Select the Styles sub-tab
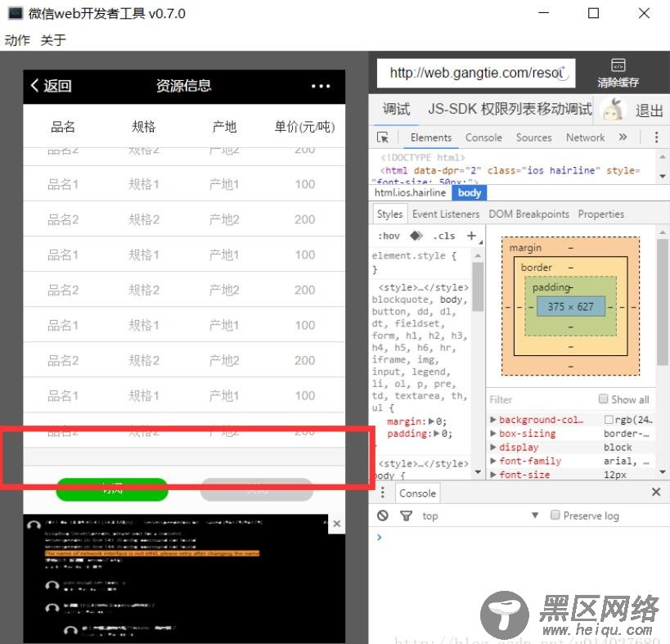 [389, 214]
